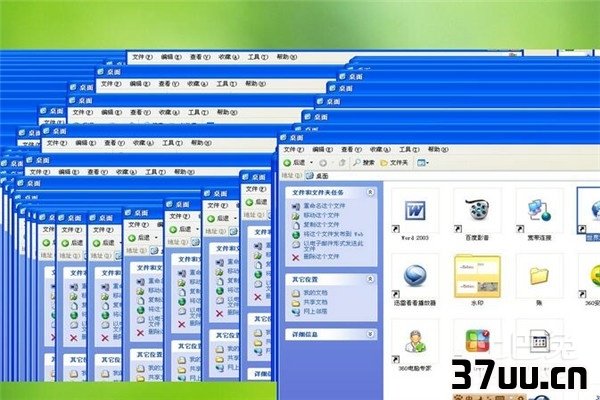Select the small yellow folder next to 水印
This screenshot has height=400, width=600.
[x=539, y=276]
